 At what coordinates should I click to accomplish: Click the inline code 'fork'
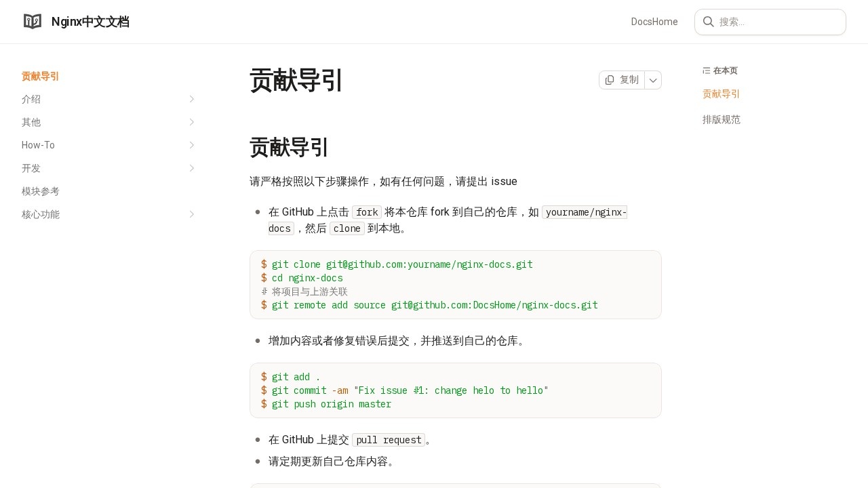coord(367,211)
